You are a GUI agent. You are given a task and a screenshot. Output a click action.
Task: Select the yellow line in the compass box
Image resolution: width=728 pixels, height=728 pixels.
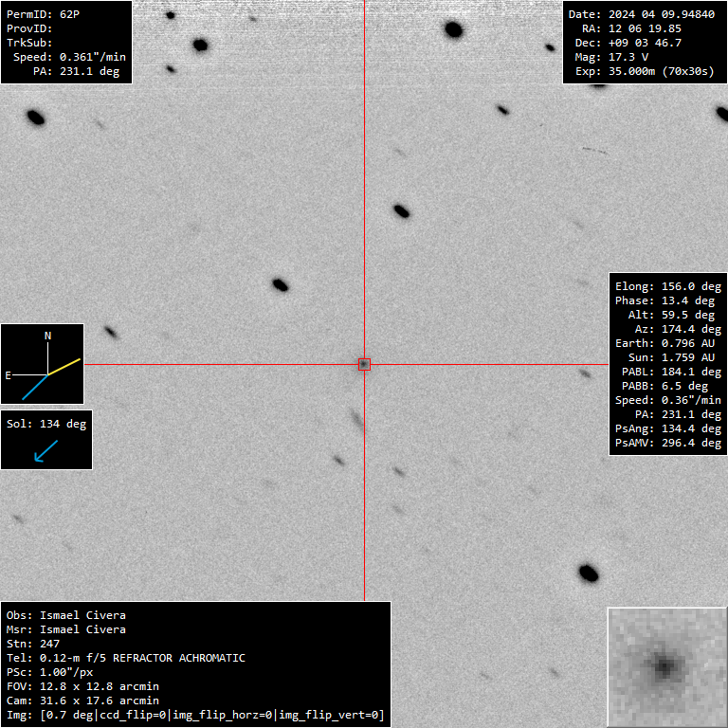pos(64,367)
